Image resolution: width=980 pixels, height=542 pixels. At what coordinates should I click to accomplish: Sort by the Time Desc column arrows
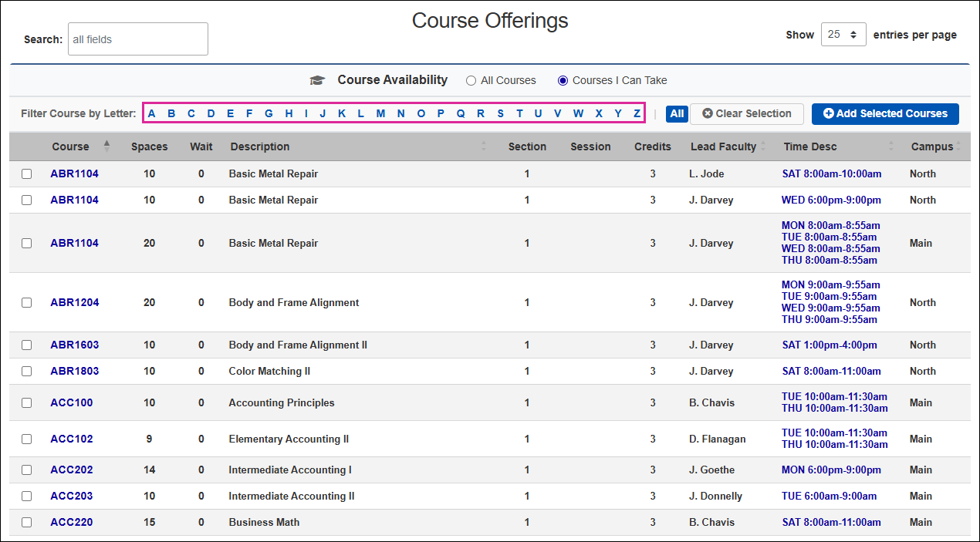892,146
